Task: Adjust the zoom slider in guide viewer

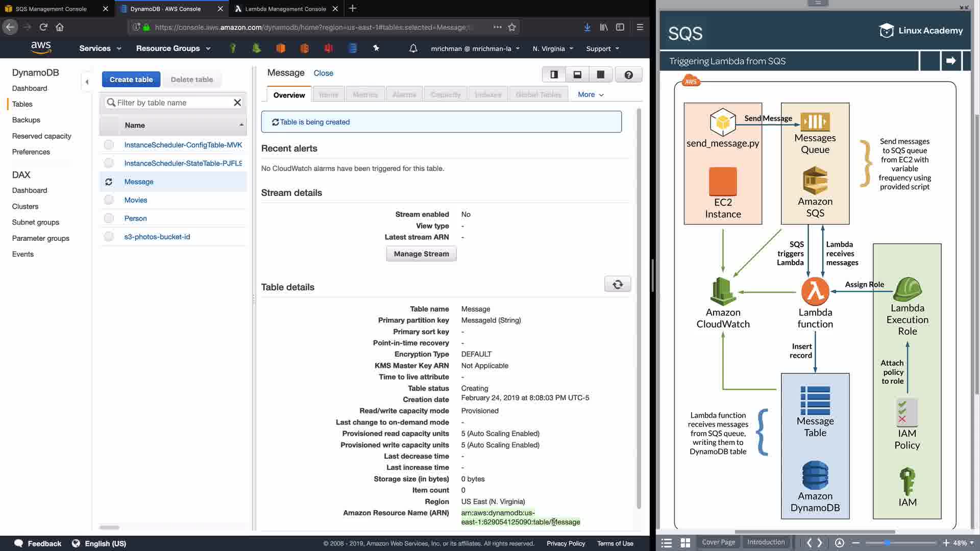Action: (x=888, y=543)
